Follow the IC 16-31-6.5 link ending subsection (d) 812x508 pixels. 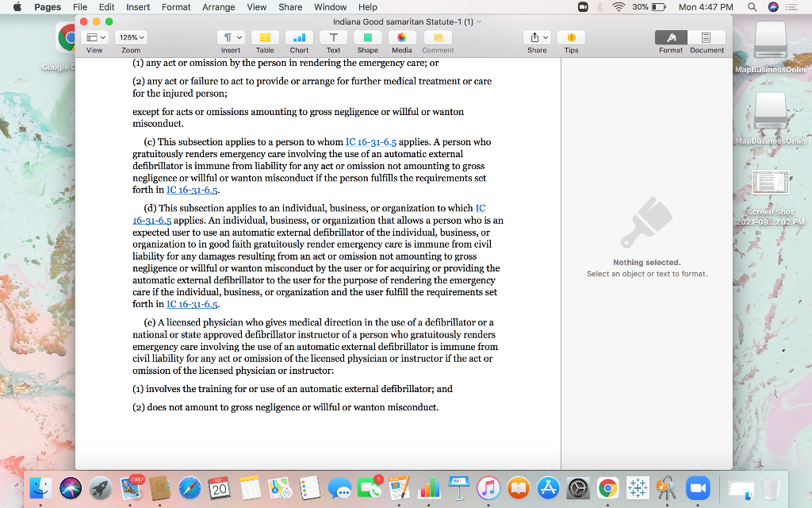coord(192,304)
